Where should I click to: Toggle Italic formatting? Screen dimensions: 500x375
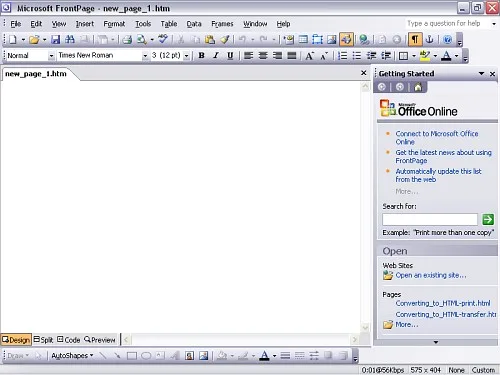216,56
